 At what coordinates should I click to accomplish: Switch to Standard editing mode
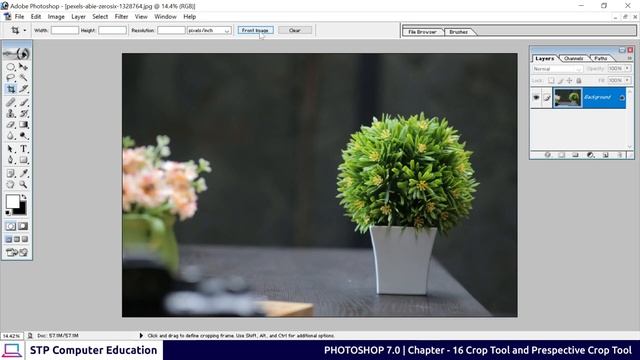pos(11,226)
